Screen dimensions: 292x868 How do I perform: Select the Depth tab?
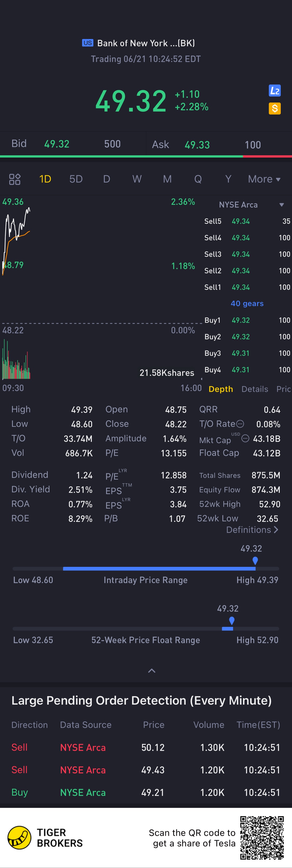pyautogui.click(x=221, y=389)
